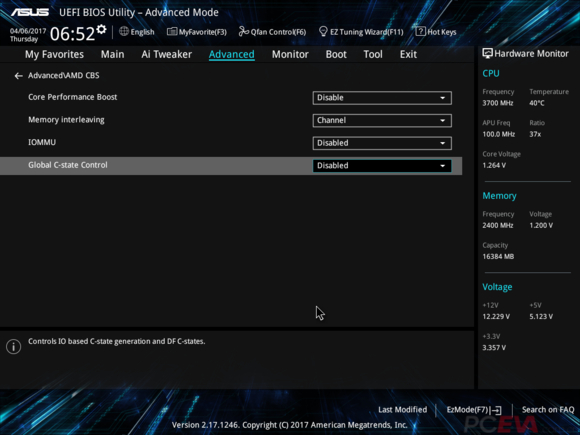Click the 37x ratio value

[535, 134]
